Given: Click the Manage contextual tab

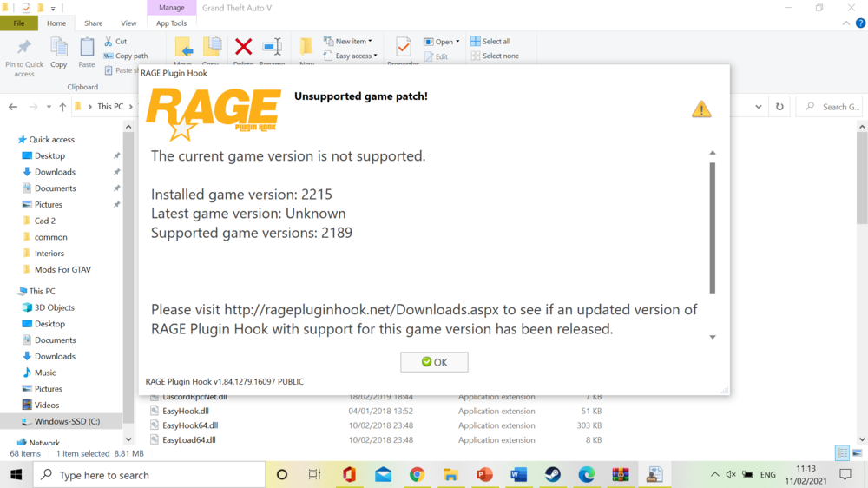Looking at the screenshot, I should 172,8.
